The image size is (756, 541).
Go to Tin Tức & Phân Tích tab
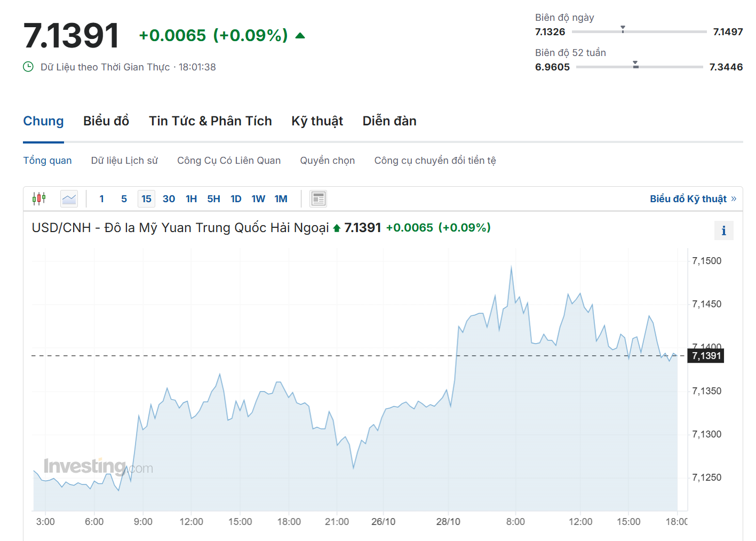click(210, 121)
